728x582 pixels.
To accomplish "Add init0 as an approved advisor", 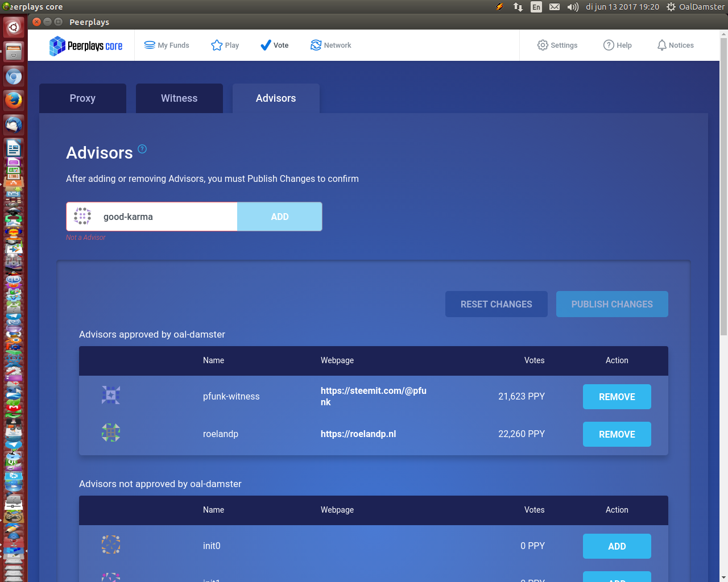I will point(617,546).
